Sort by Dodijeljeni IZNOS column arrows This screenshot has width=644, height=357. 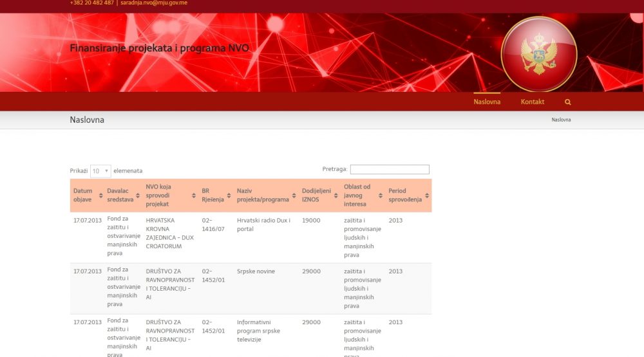coord(336,196)
